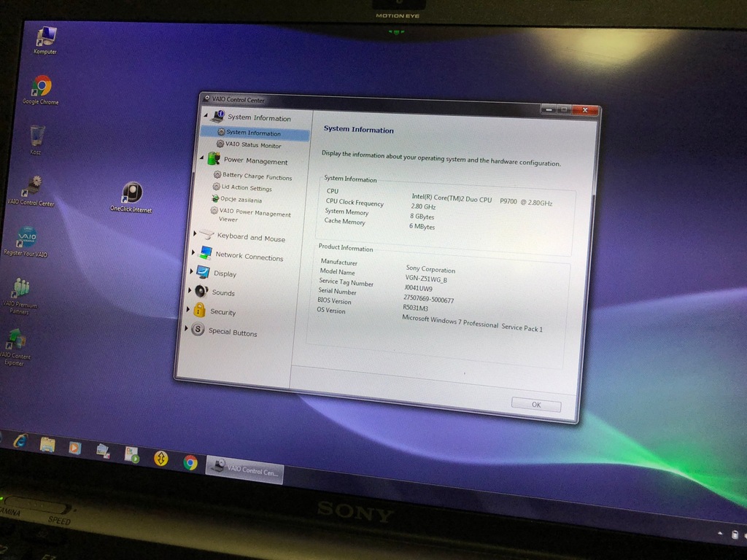Expand the Security group arrow

187,309
